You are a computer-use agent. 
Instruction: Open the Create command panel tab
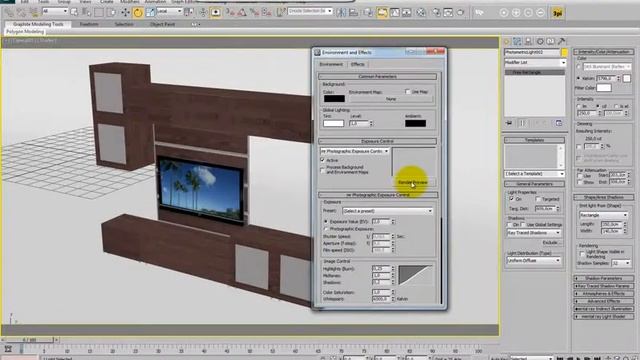click(507, 42)
